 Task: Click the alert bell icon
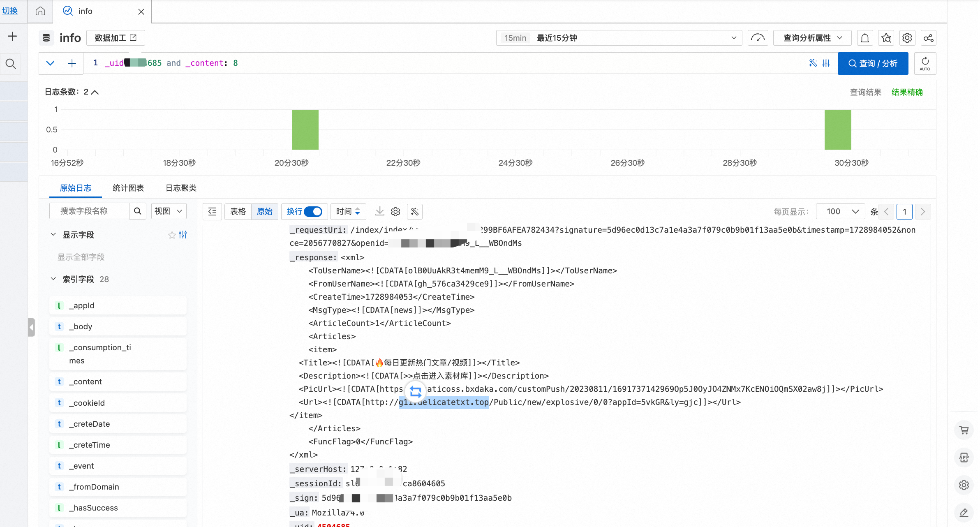(x=865, y=38)
